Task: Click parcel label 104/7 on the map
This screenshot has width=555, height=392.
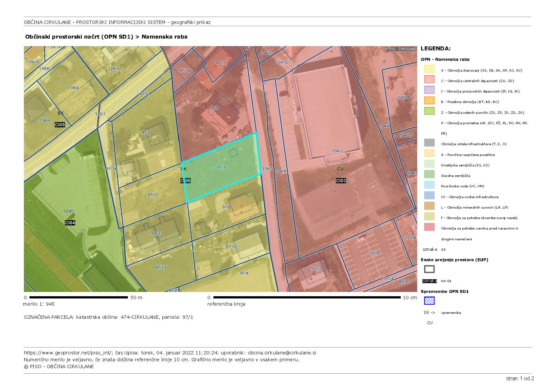Action: pyautogui.click(x=266, y=53)
